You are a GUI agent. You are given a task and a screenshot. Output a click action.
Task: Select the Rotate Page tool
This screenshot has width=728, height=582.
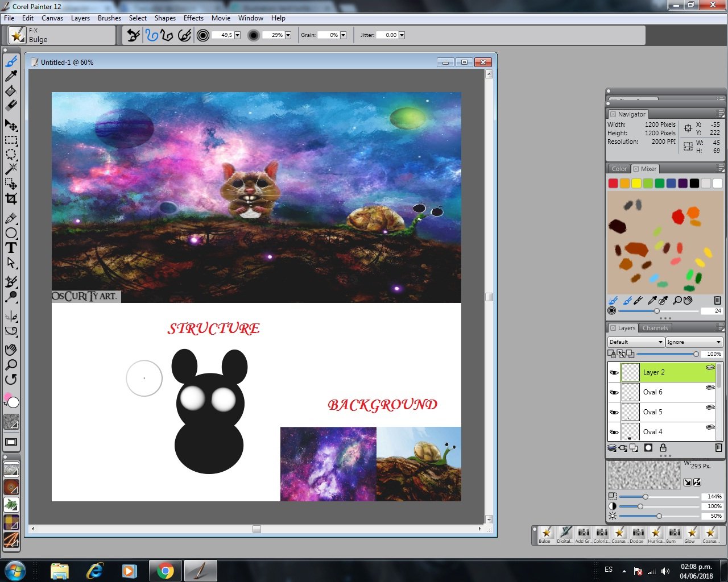click(11, 379)
